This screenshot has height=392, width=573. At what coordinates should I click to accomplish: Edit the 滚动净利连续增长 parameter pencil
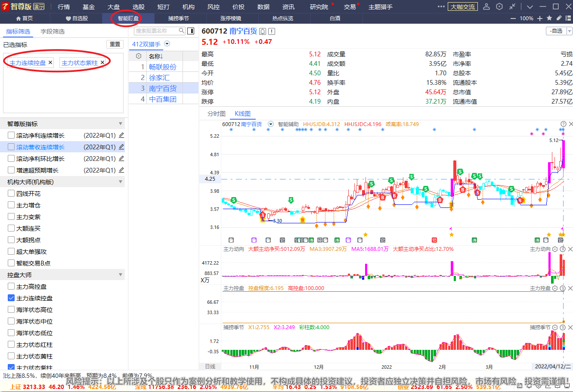click(x=121, y=135)
